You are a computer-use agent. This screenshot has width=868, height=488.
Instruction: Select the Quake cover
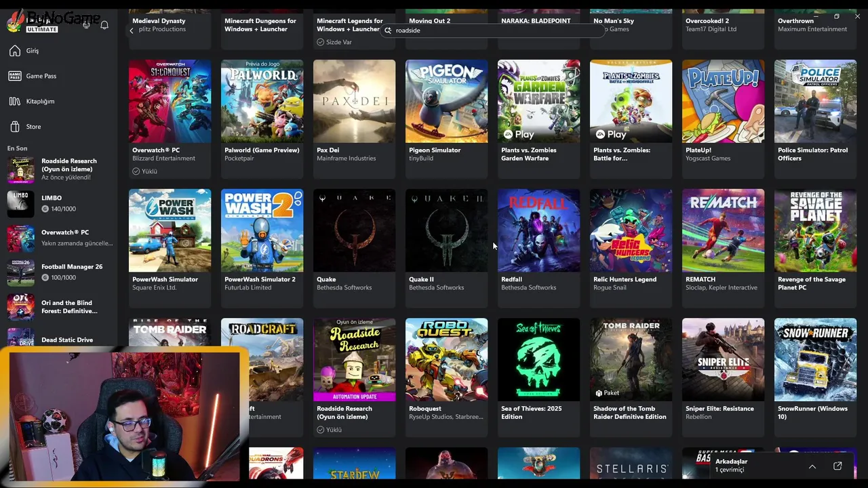pyautogui.click(x=354, y=230)
